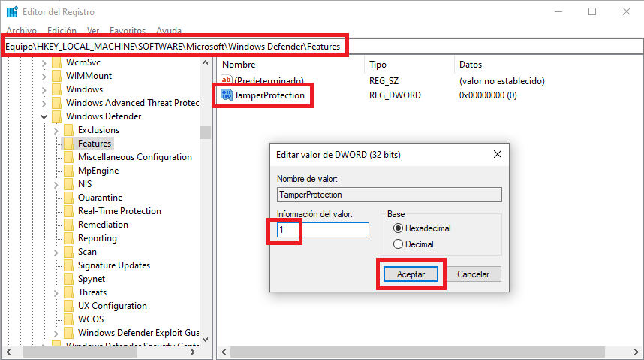Select the Remediation tree item
644x360 pixels.
click(103, 225)
